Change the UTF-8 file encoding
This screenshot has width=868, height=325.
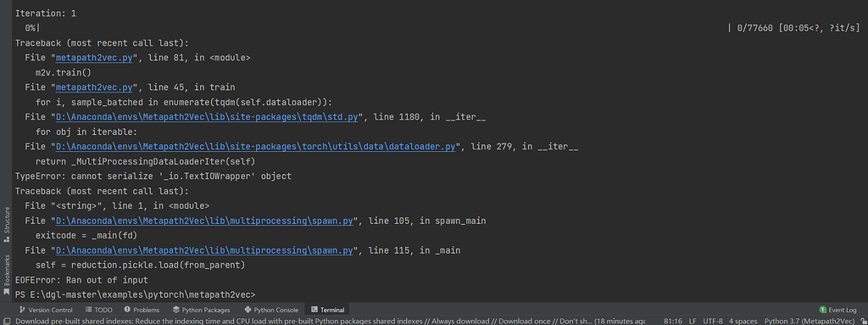[x=712, y=321]
